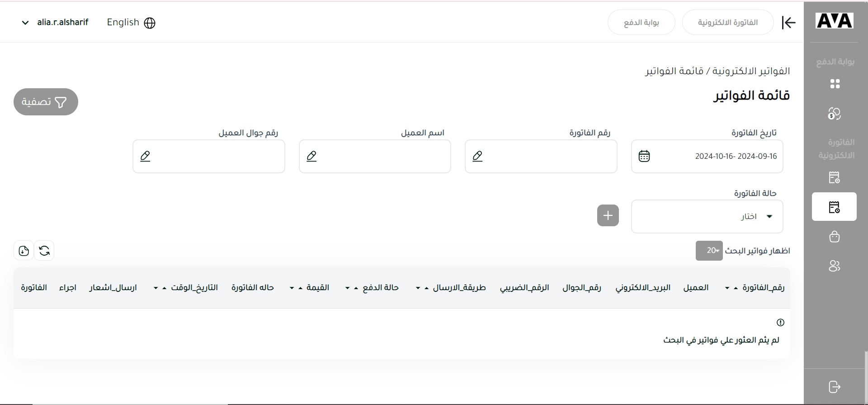Click the رقم جوال العميل input field
The height and width of the screenshot is (405, 868).
209,157
